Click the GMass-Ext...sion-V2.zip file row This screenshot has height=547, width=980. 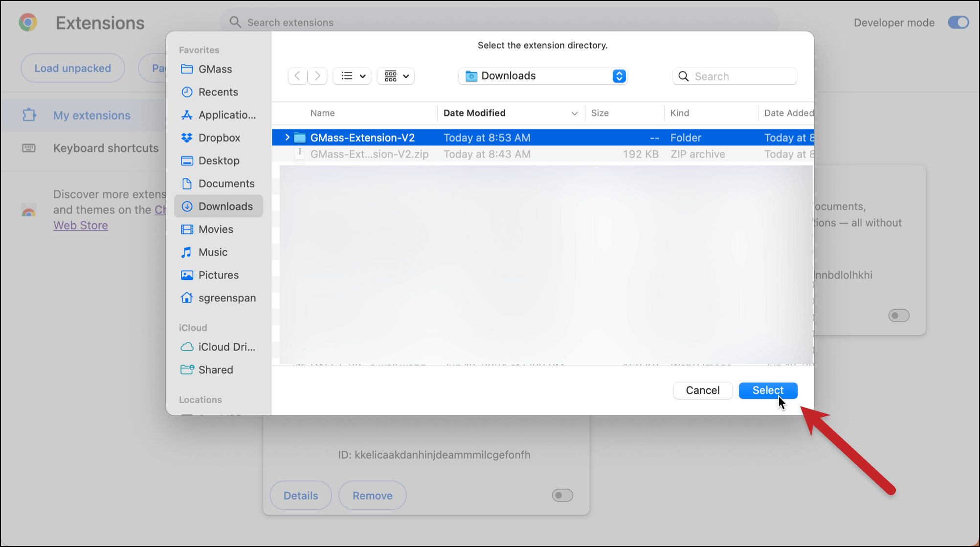(543, 154)
